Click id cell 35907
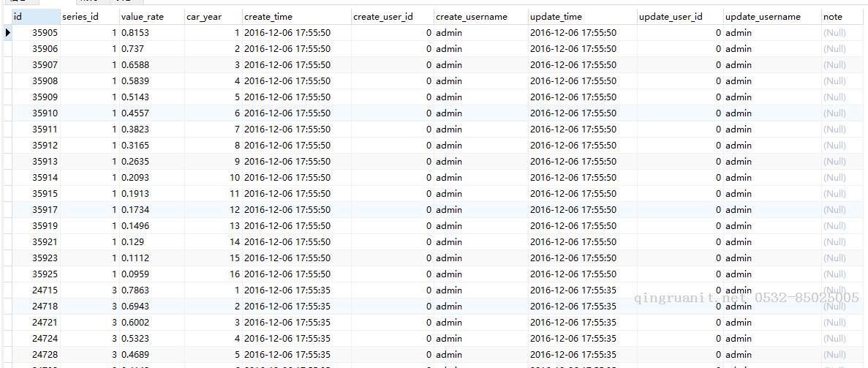868x368 pixels. [35, 65]
